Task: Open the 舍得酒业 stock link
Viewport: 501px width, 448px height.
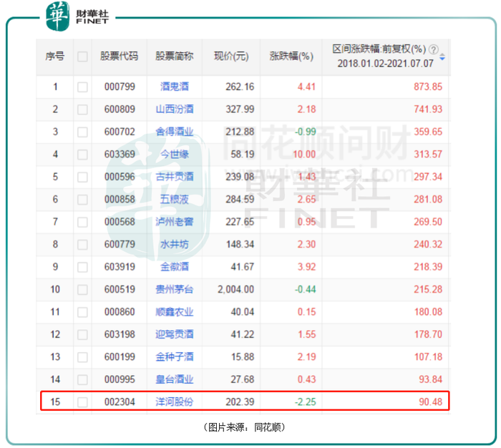Action: (175, 132)
